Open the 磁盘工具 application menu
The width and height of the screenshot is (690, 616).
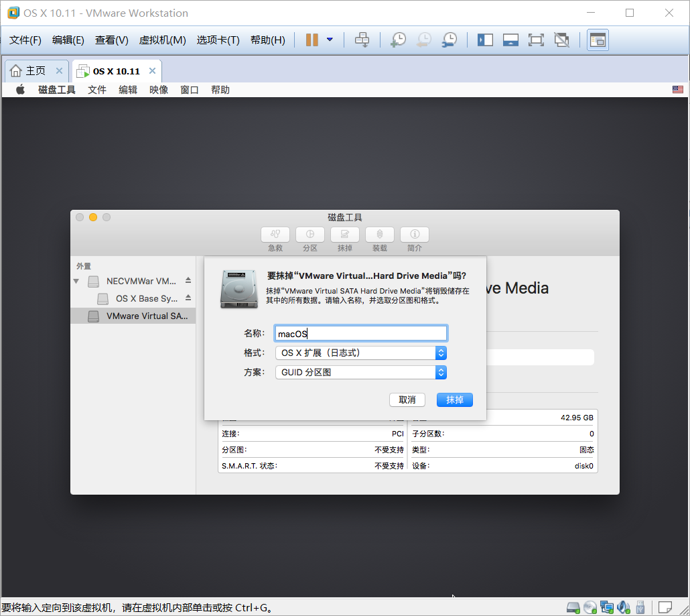[x=57, y=90]
